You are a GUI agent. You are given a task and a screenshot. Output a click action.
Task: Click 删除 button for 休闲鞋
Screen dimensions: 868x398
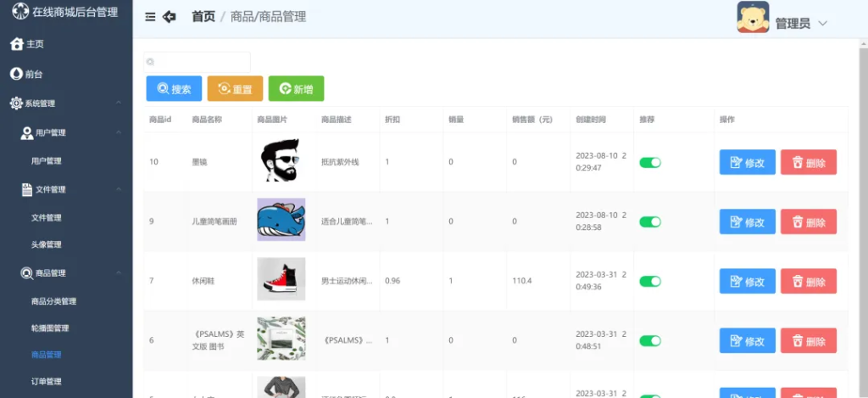tap(809, 281)
